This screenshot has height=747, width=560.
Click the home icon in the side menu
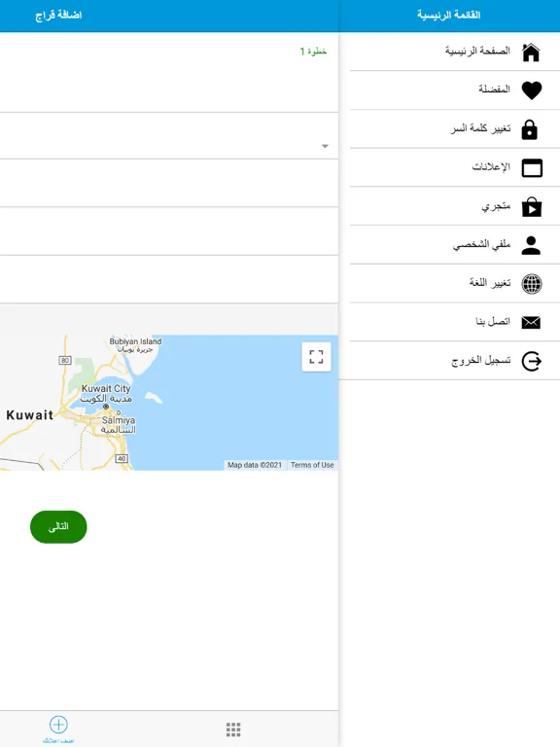coord(531,52)
